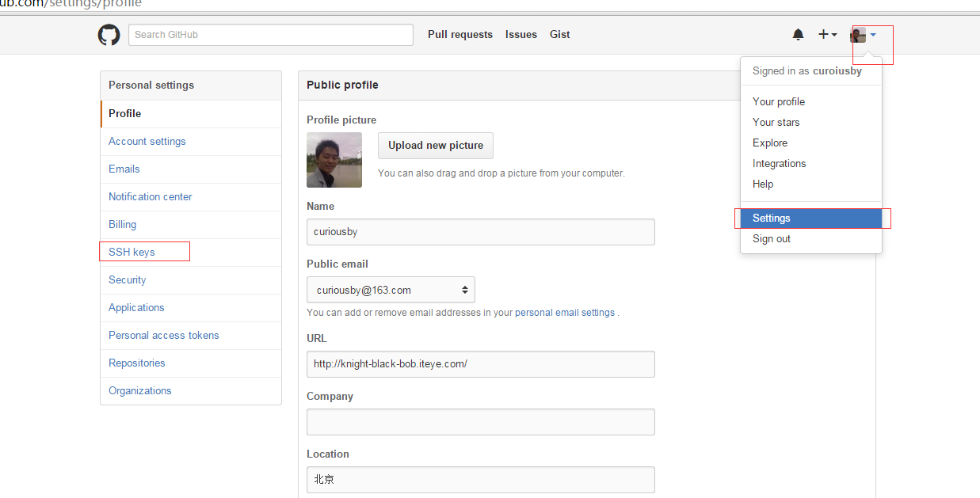980x498 pixels.
Task: Open Security settings in sidebar
Action: click(191, 280)
